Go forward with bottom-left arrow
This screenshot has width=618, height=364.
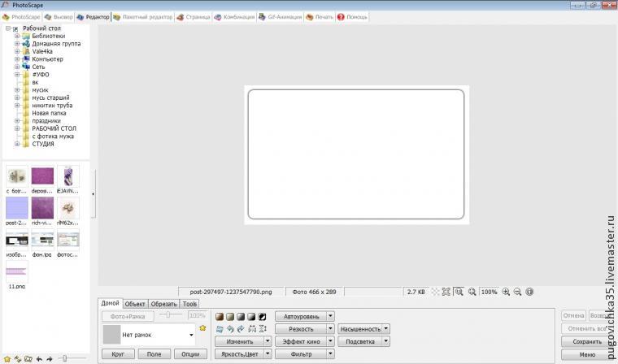50,359
